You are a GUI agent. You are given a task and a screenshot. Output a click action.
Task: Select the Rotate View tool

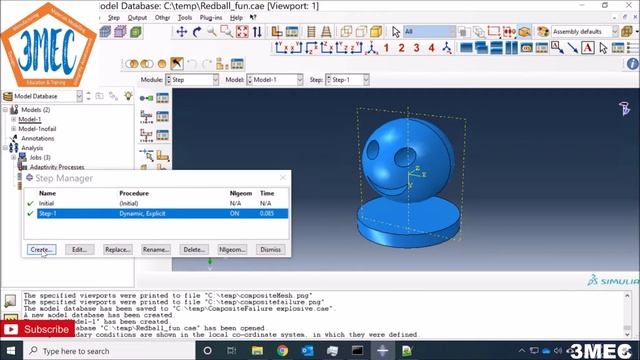click(197, 32)
